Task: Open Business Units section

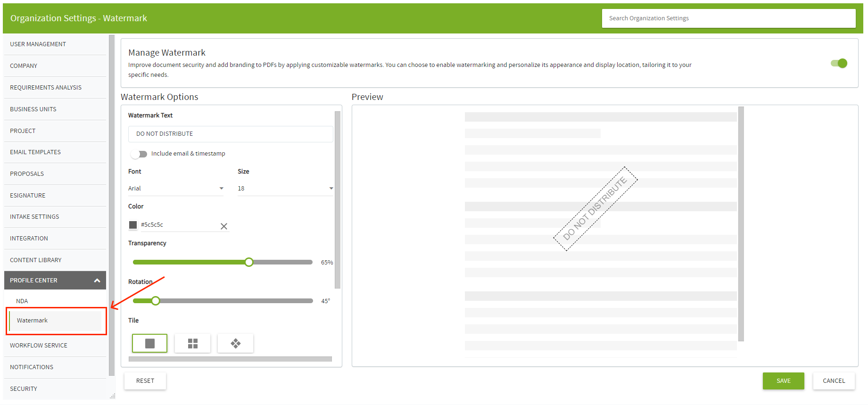Action: pyautogui.click(x=55, y=109)
